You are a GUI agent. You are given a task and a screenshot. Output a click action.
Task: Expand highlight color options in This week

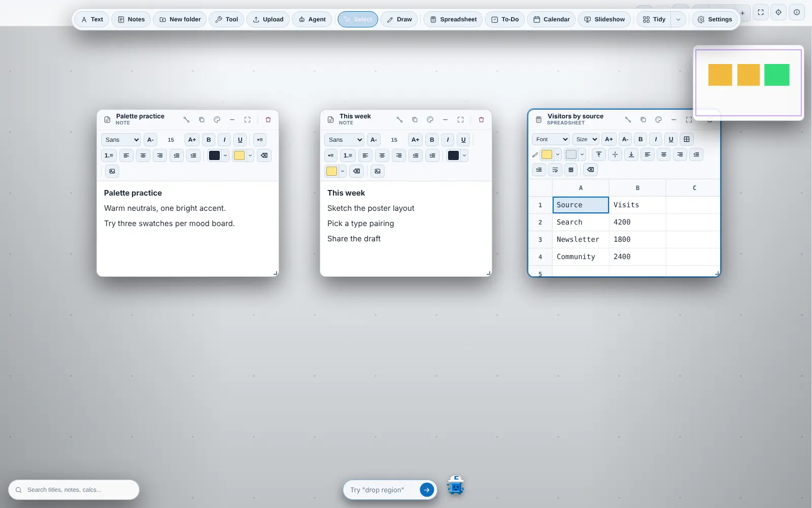pos(343,171)
